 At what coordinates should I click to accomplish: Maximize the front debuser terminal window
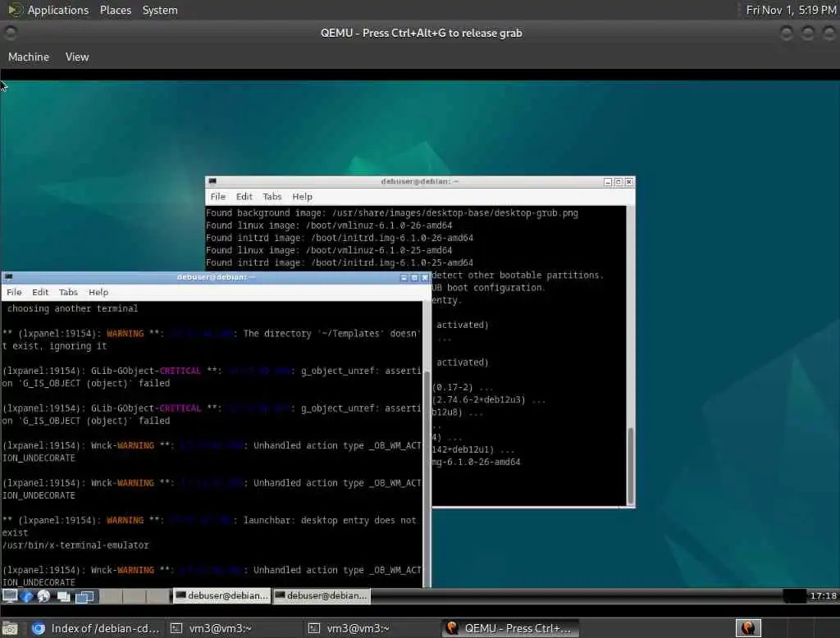click(414, 277)
